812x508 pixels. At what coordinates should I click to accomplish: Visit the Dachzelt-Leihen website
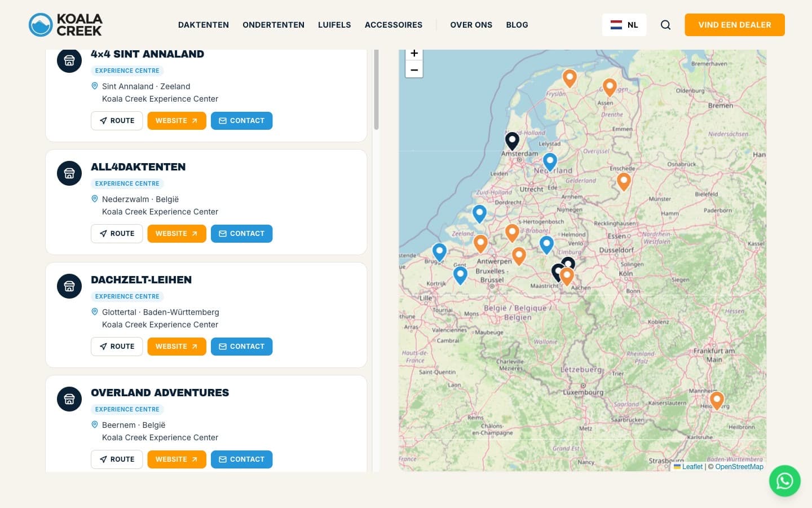pyautogui.click(x=176, y=347)
